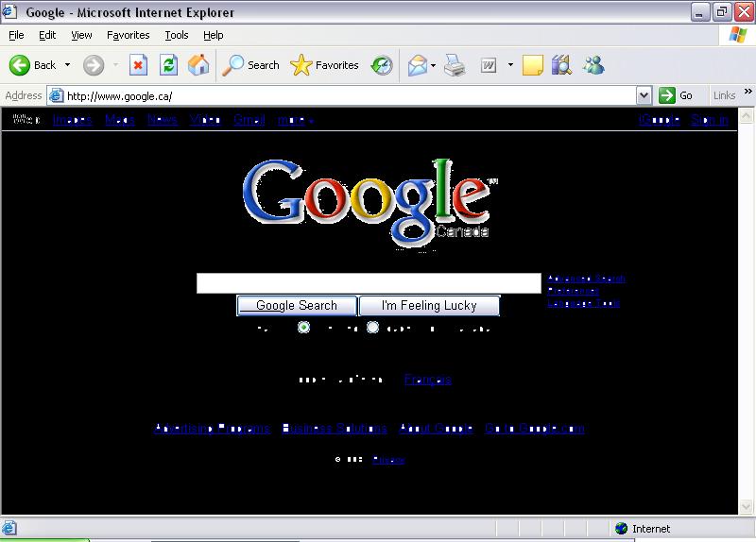Open Favorites menu
Screen dimensions: 756x542
coord(129,35)
